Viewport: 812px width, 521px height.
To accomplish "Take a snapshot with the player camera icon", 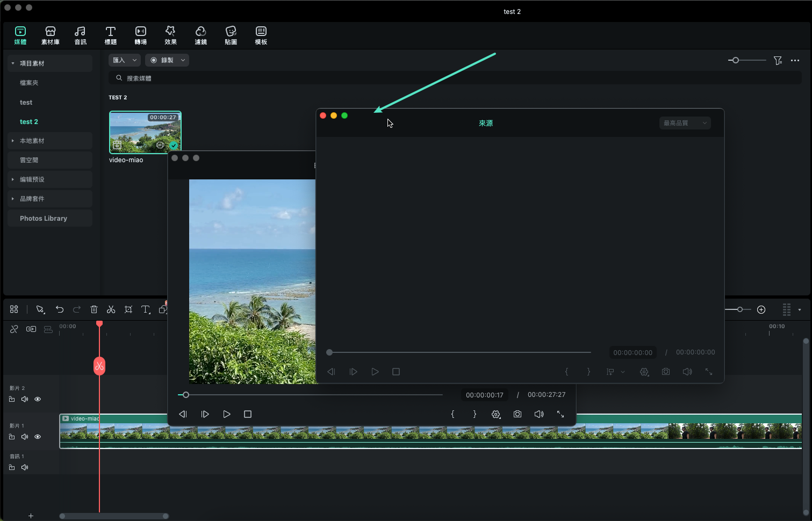I will [518, 414].
